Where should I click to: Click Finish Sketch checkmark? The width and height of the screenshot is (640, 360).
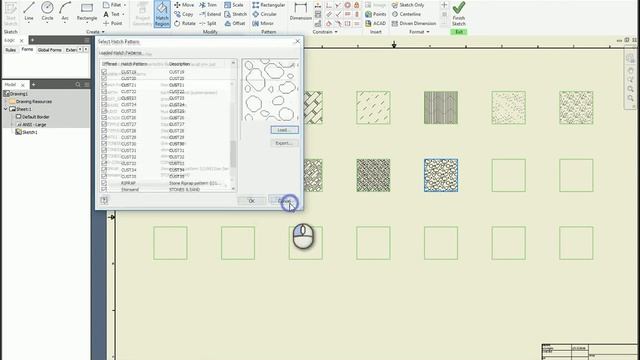tap(459, 13)
